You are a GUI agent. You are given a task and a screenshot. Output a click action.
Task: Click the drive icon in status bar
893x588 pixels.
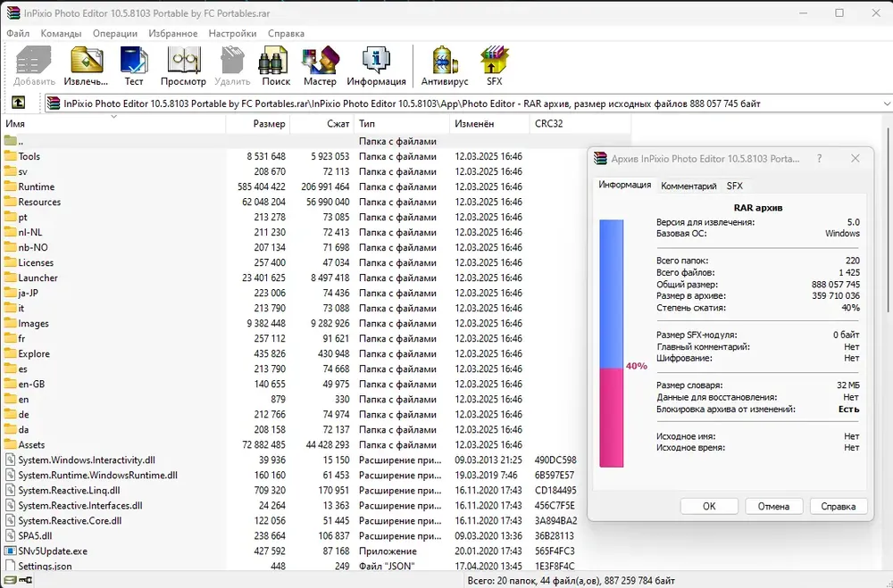[x=10, y=580]
